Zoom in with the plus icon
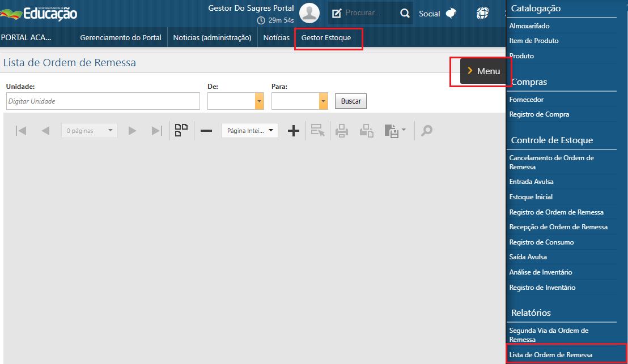The image size is (628, 364). [x=293, y=131]
